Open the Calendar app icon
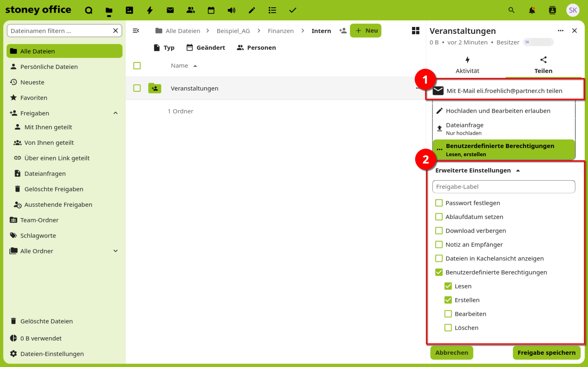This screenshot has height=367, width=588. pos(211,10)
